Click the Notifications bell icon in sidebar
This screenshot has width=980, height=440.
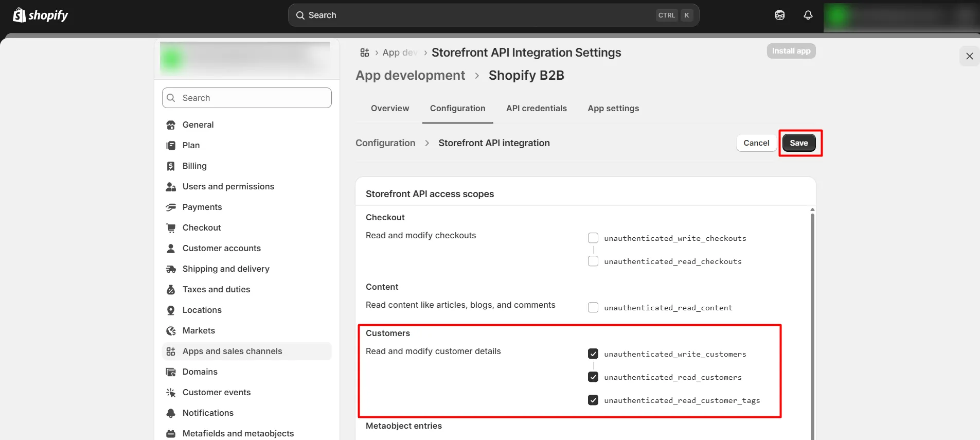click(171, 413)
